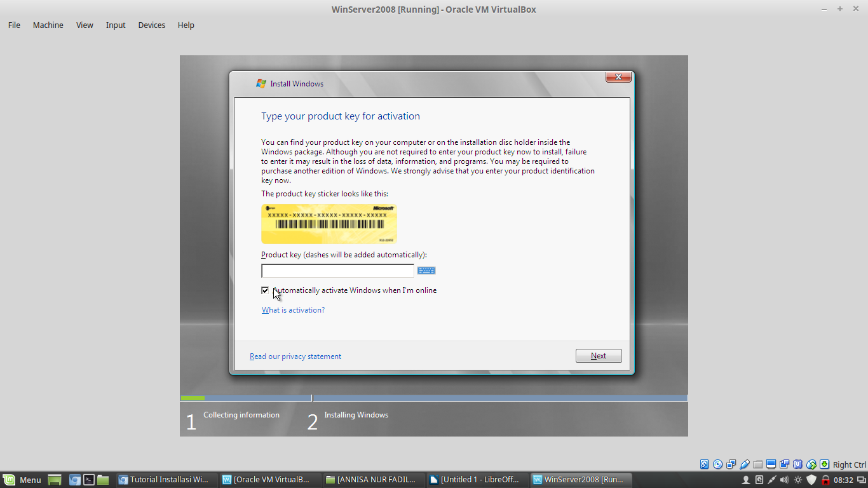Open the Linux Mint Menu button
Screen dimensions: 868x488
(22, 480)
